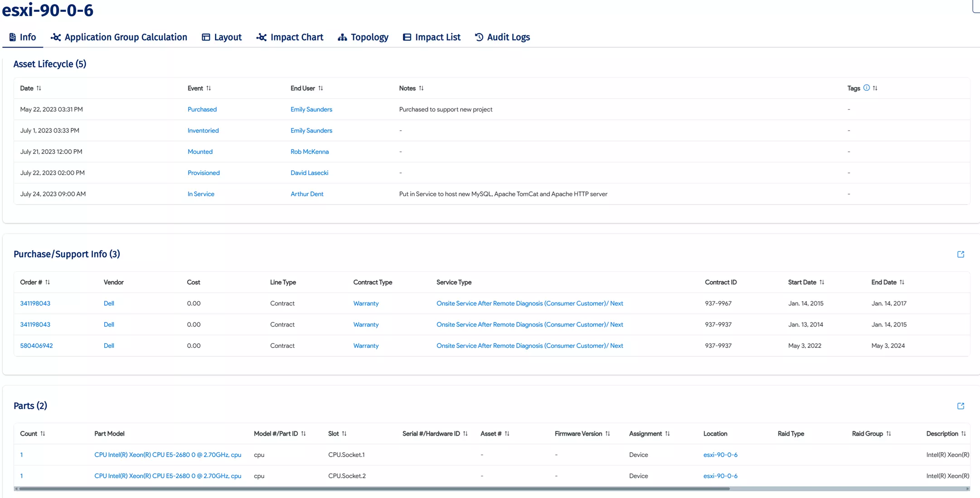Sort lifecycle Notes column

click(421, 88)
